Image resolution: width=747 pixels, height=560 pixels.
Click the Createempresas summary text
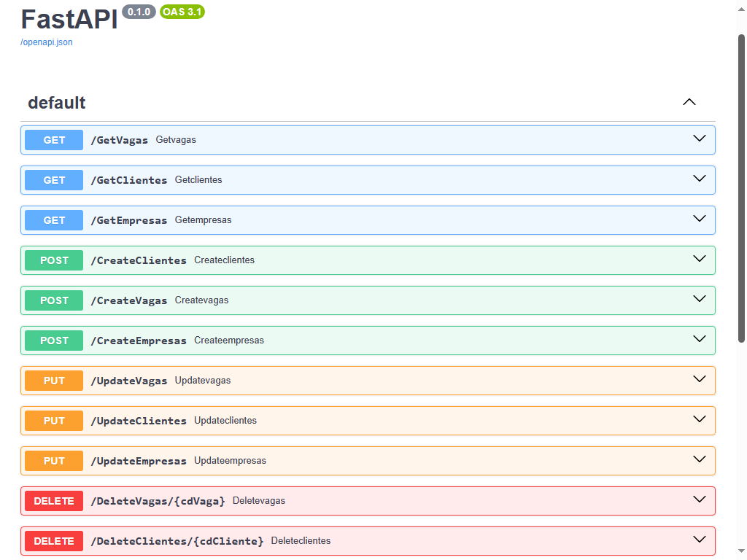[x=228, y=340]
